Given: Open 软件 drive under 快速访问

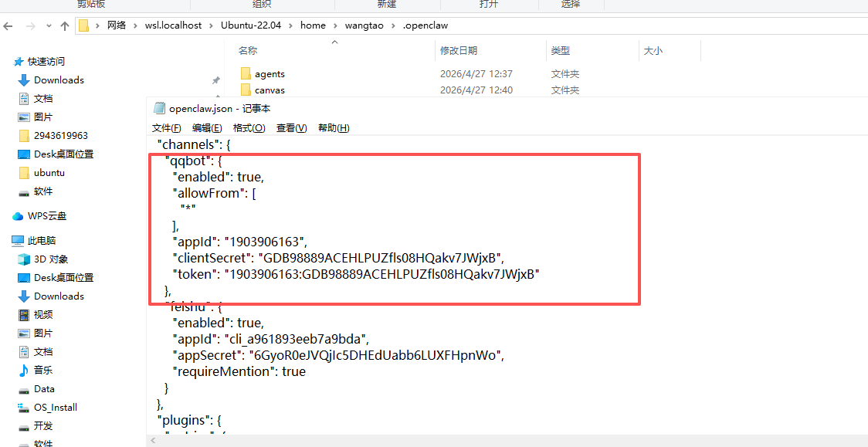Looking at the screenshot, I should (x=43, y=191).
